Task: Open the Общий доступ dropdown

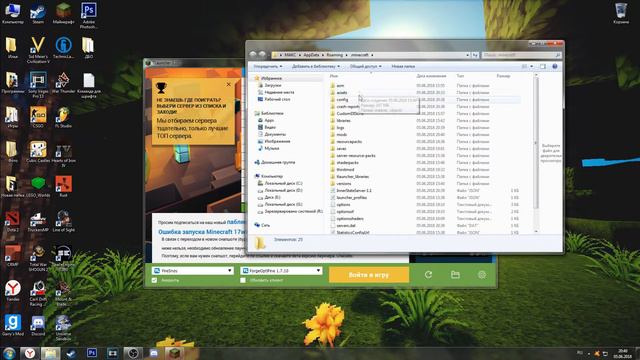Action: pyautogui.click(x=365, y=66)
